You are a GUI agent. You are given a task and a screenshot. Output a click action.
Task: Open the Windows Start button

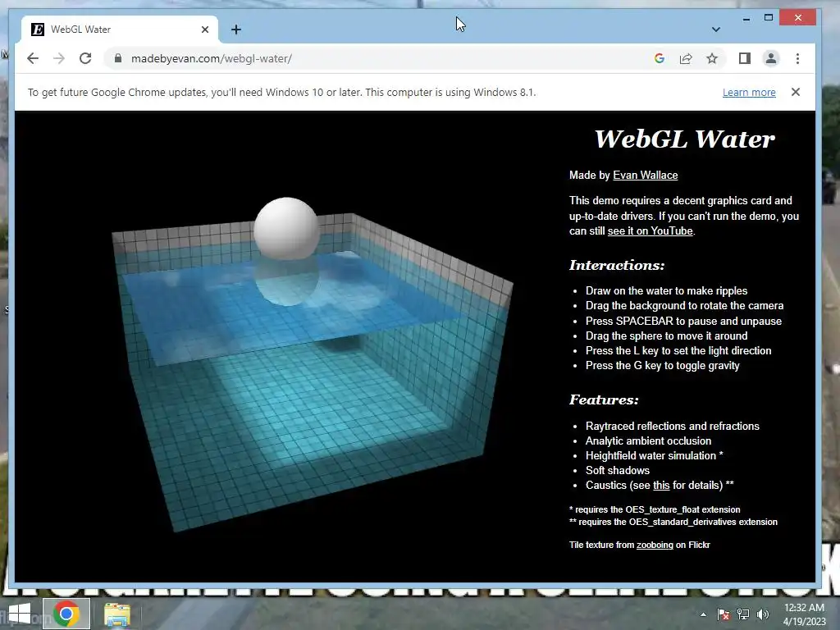20,614
